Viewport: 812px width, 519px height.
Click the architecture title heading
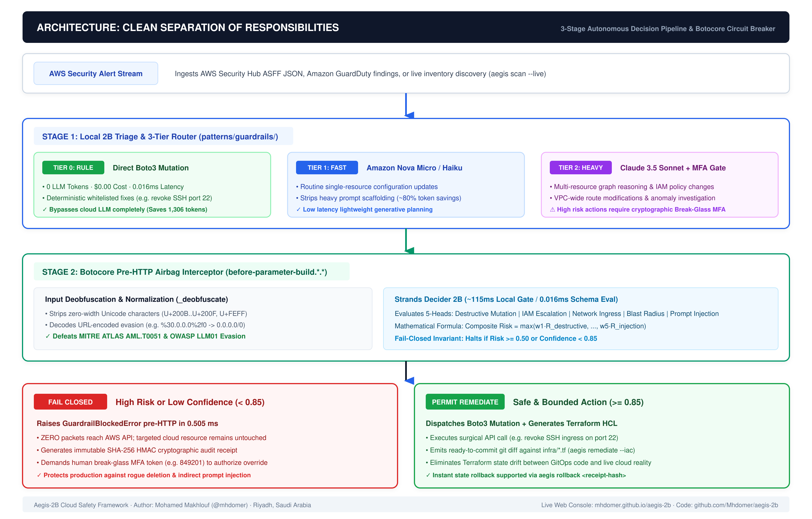(x=188, y=27)
